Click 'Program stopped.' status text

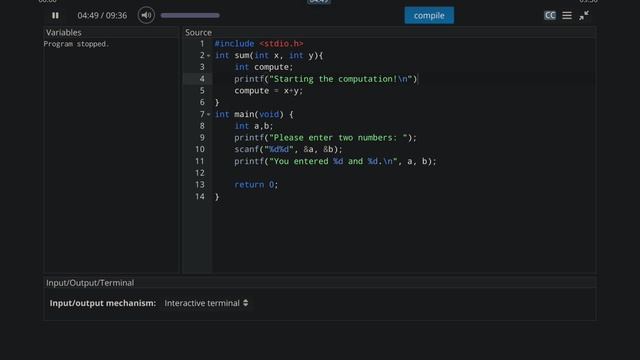click(76, 44)
